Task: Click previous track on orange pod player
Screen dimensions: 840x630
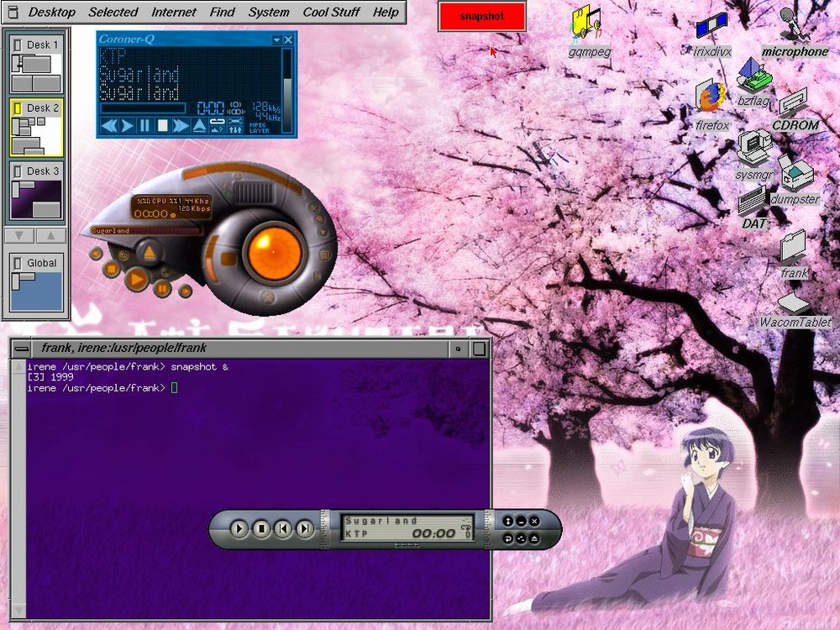Action: coord(96,254)
